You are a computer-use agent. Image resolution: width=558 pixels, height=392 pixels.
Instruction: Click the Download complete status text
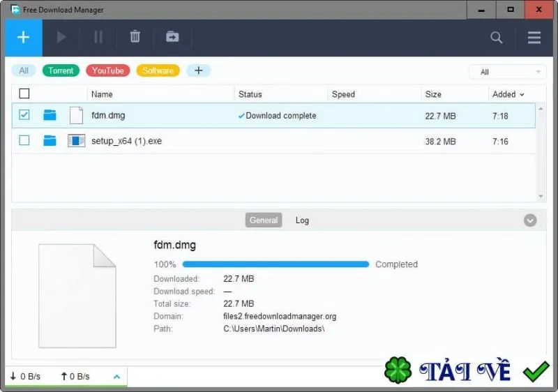(281, 116)
